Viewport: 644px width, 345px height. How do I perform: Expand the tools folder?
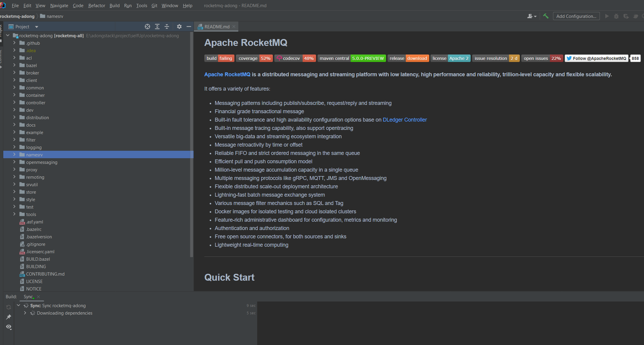14,214
